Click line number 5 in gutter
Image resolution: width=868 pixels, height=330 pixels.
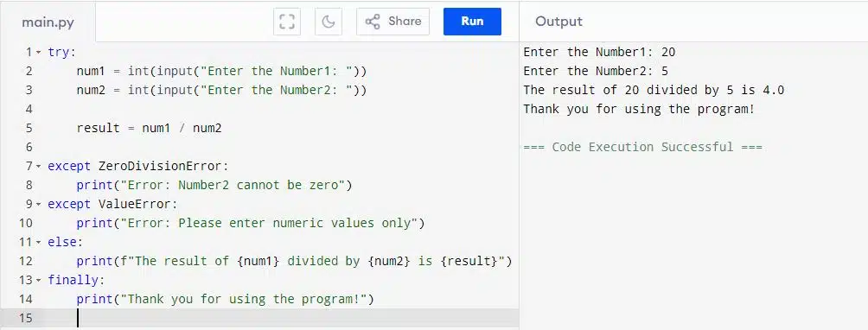29,128
